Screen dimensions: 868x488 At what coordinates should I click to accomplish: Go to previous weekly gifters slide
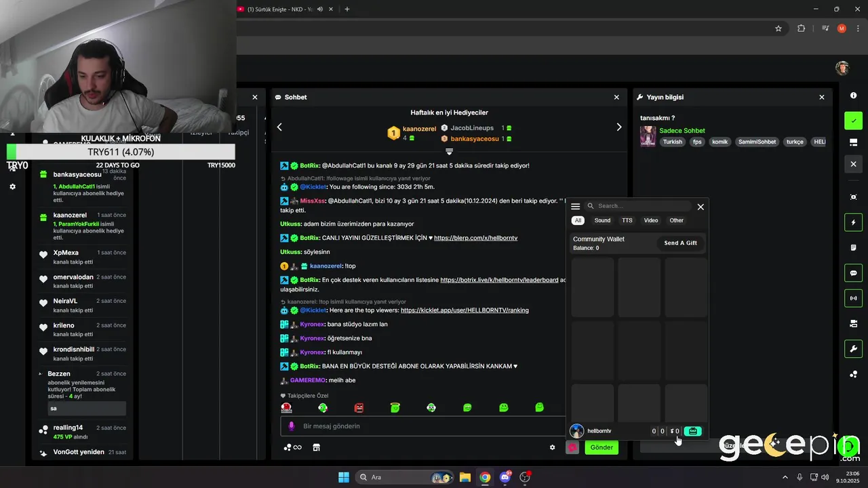coord(279,127)
